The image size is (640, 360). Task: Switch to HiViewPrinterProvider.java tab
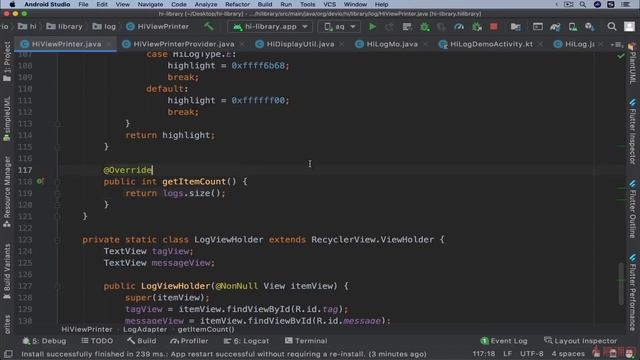coord(184,44)
